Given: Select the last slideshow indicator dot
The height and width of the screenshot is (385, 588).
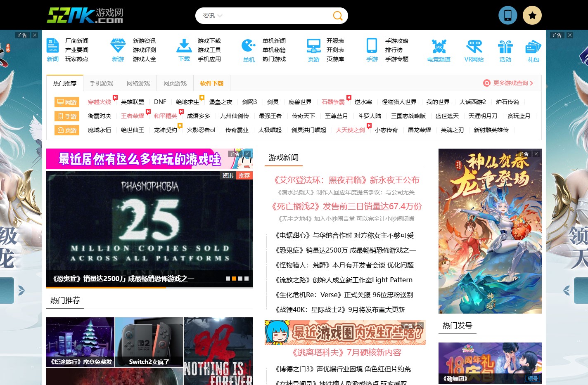Looking at the screenshot, I should coord(247,279).
